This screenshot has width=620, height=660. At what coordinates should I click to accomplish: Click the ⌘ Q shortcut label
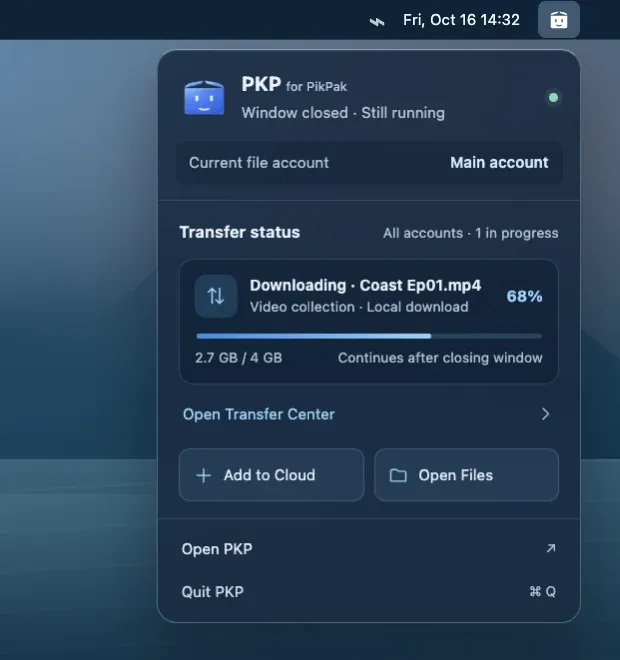543,592
